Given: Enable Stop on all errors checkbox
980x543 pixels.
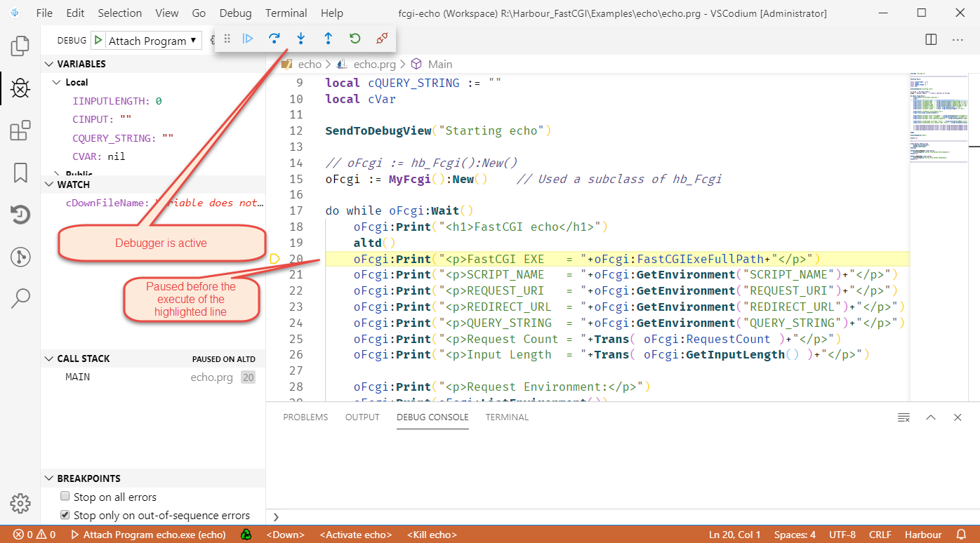Looking at the screenshot, I should coord(65,497).
